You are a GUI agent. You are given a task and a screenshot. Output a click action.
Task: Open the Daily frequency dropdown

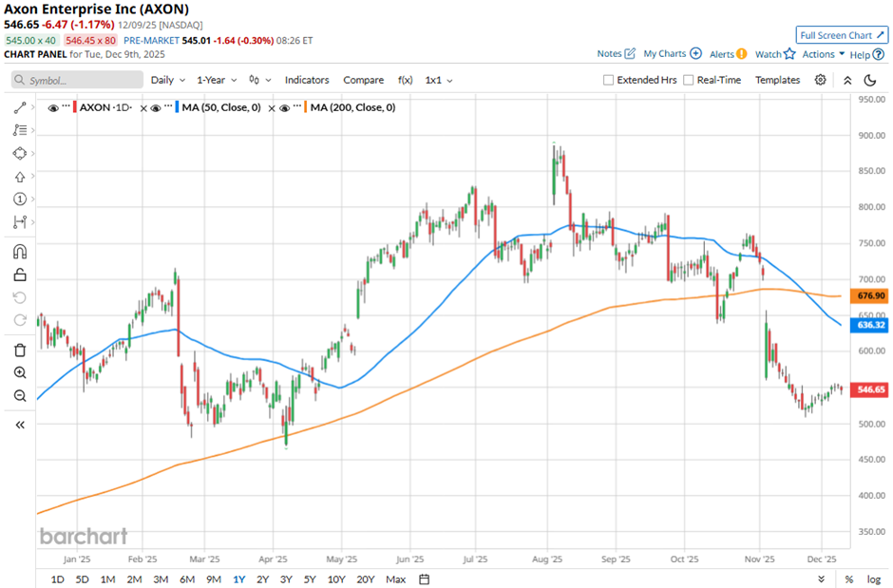[167, 80]
